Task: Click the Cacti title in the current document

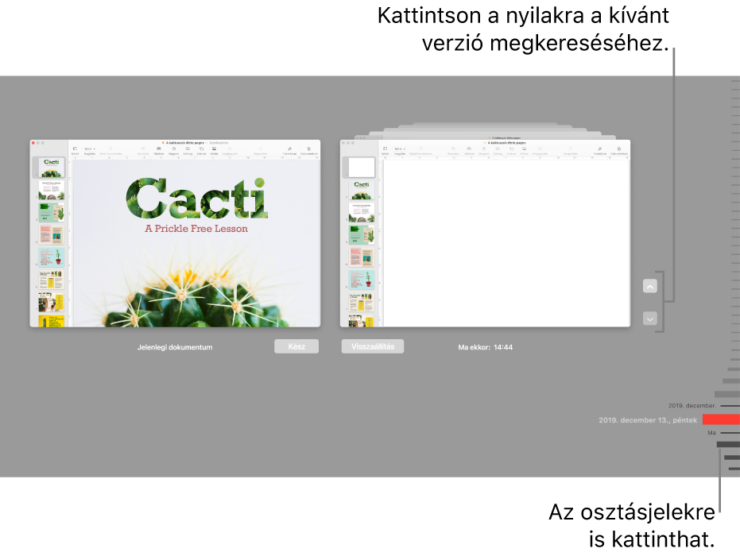Action: [x=197, y=199]
